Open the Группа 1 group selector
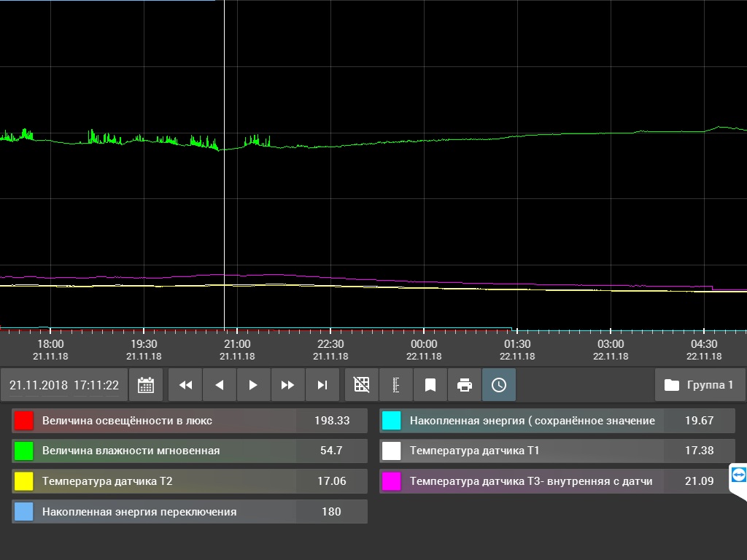The width and height of the screenshot is (747, 560). [x=700, y=385]
